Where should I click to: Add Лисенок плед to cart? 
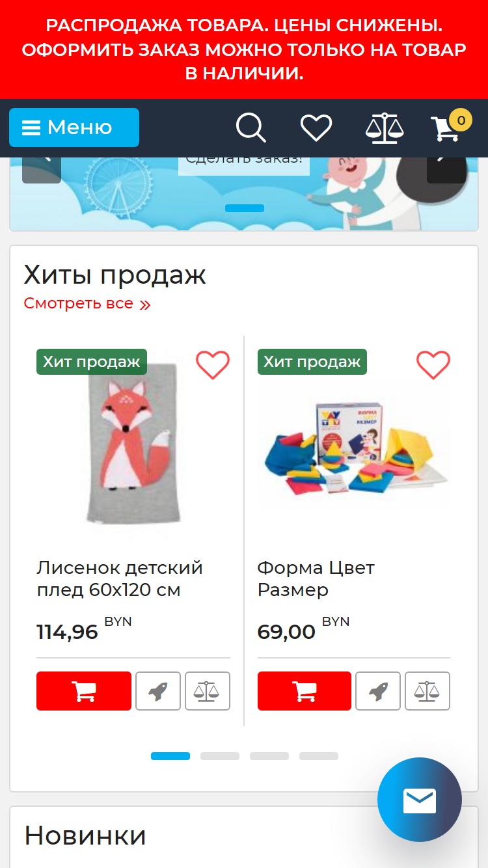[x=84, y=691]
